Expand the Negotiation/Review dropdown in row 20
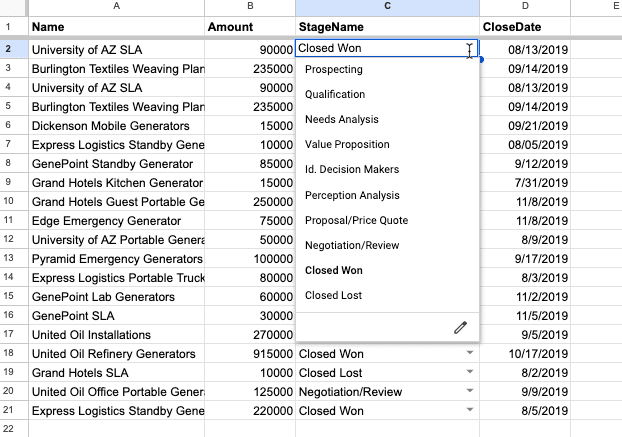Viewport: 622px width, 437px height. pyautogui.click(x=470, y=391)
